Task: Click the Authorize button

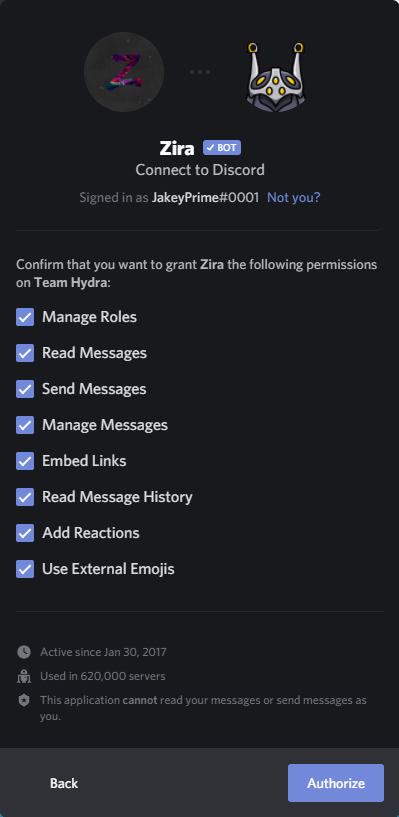Action: pos(336,783)
